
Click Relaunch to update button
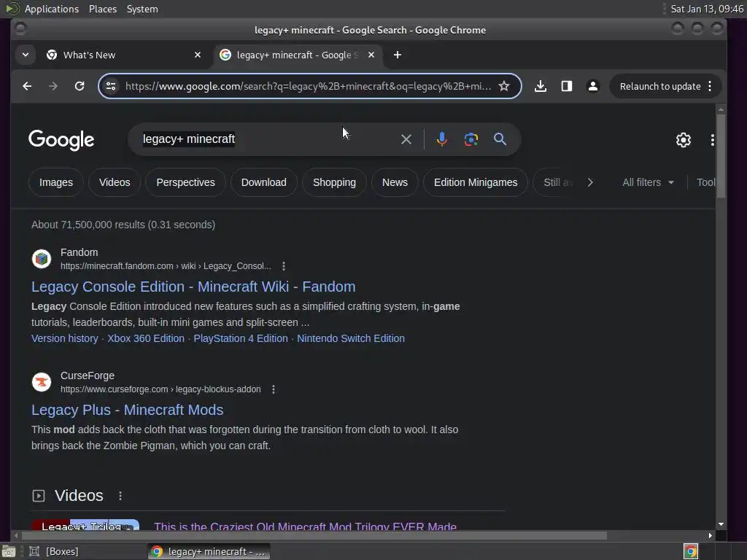(x=659, y=86)
